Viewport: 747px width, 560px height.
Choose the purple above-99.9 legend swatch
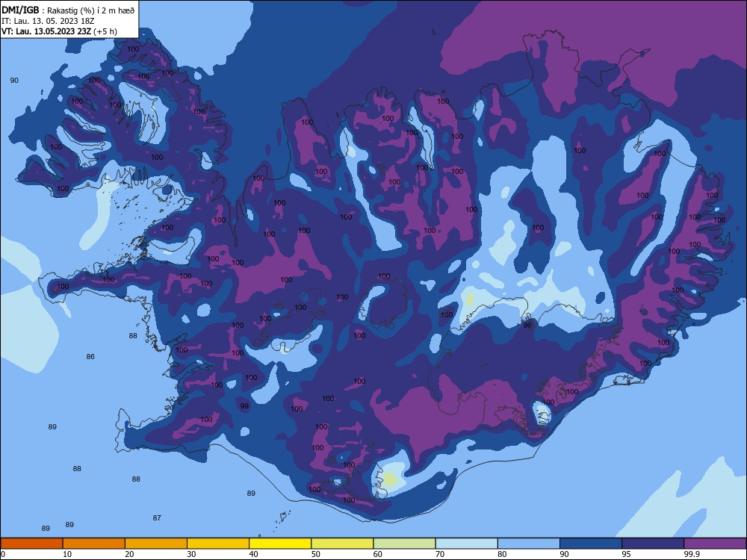[715, 544]
